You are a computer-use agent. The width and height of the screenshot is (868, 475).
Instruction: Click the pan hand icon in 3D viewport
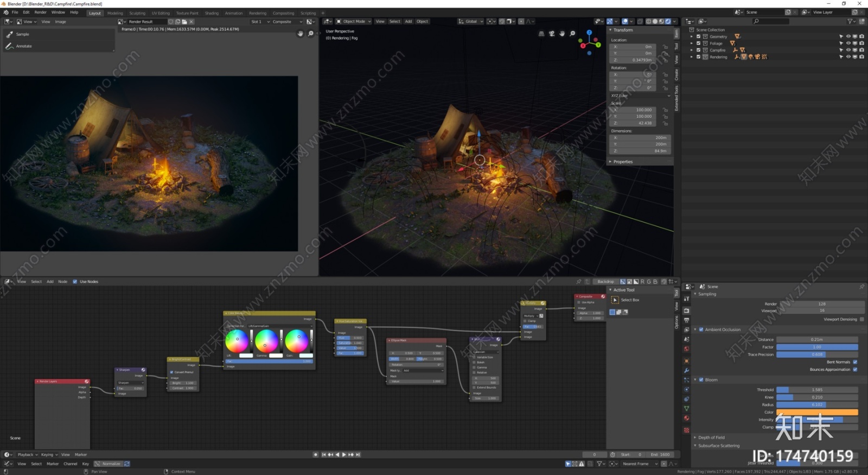pos(562,34)
